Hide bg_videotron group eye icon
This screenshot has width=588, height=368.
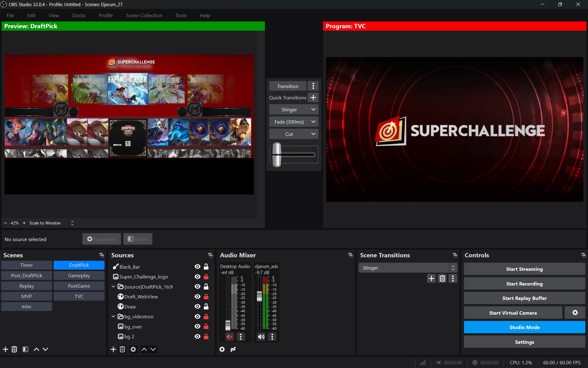(x=198, y=316)
